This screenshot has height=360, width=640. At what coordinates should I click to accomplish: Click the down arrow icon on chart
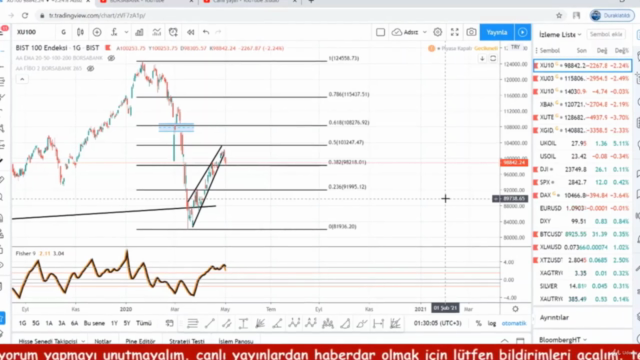482,58
